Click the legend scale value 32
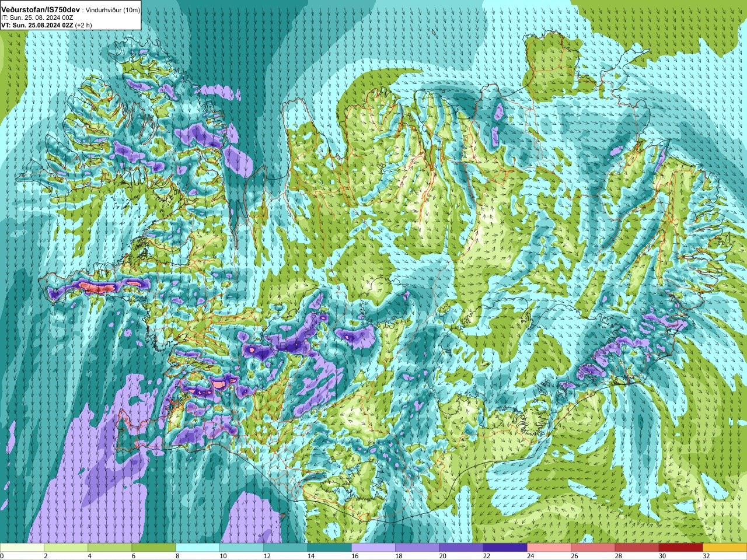This screenshot has height=560, width=747. tap(706, 556)
